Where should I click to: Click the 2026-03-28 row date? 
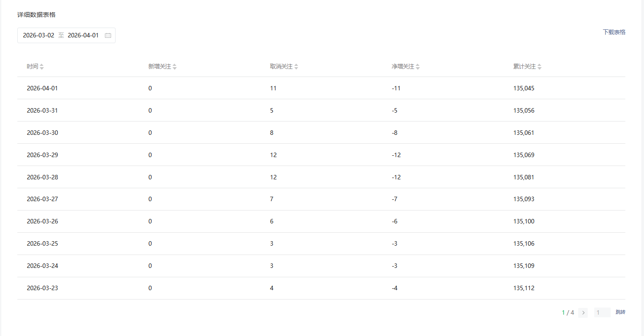[42, 177]
